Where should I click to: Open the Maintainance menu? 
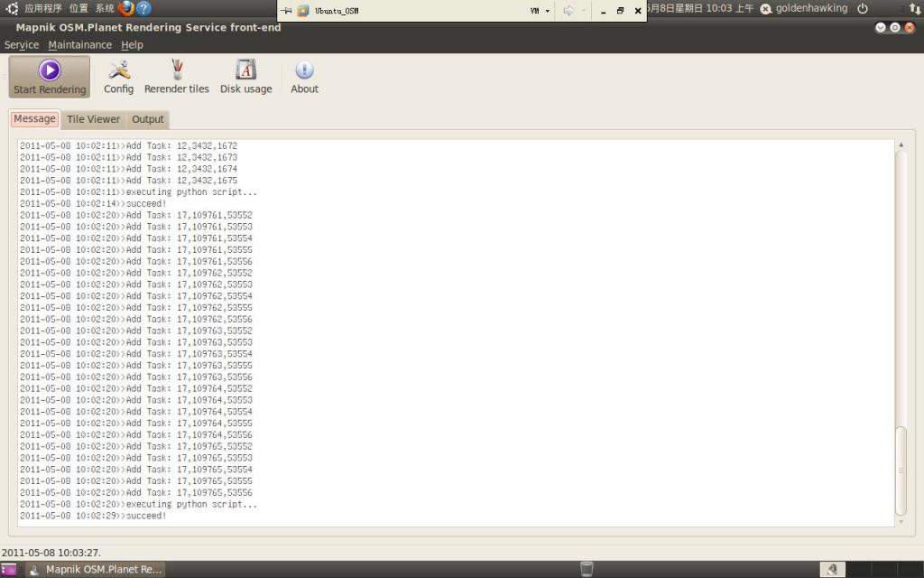click(x=79, y=45)
